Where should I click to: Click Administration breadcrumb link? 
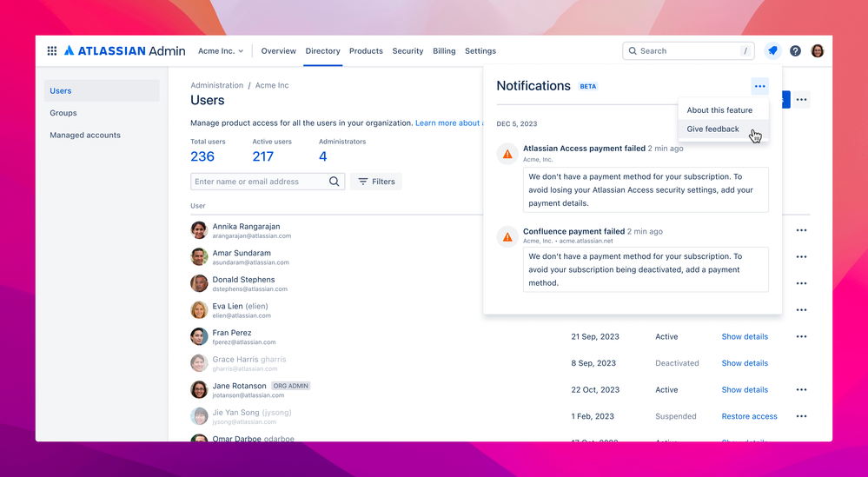coord(217,85)
